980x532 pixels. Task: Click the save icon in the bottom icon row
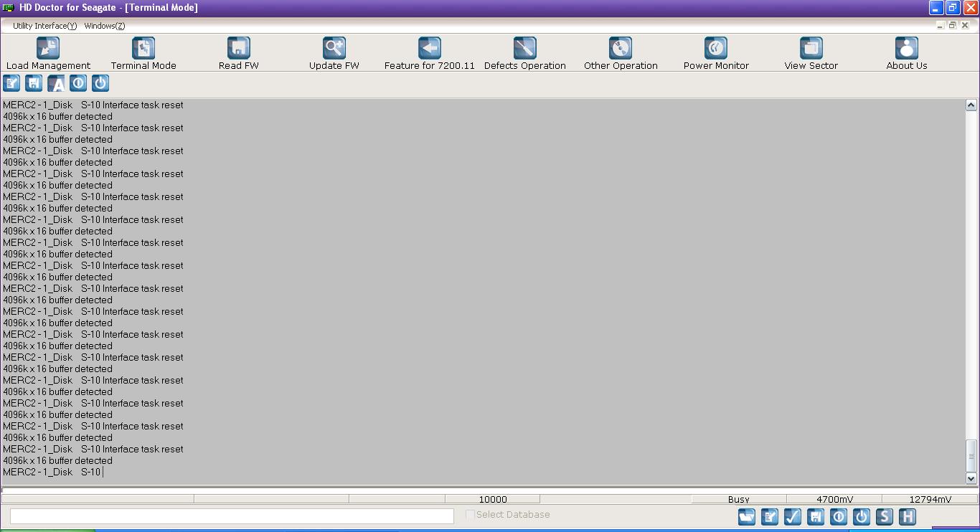[816, 516]
